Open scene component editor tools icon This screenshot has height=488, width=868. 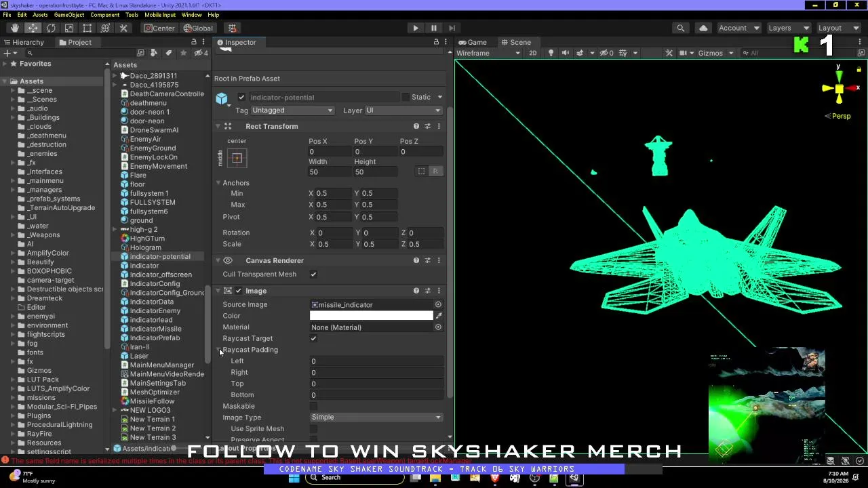point(669,53)
